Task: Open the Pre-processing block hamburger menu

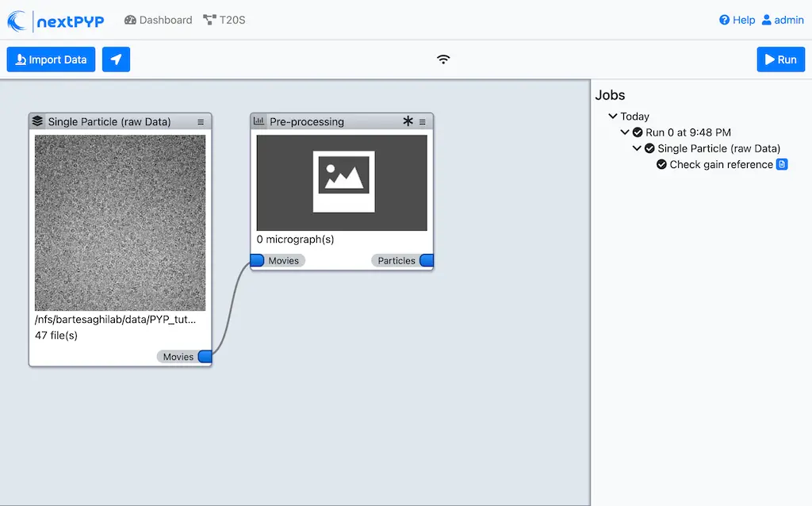Action: tap(423, 121)
